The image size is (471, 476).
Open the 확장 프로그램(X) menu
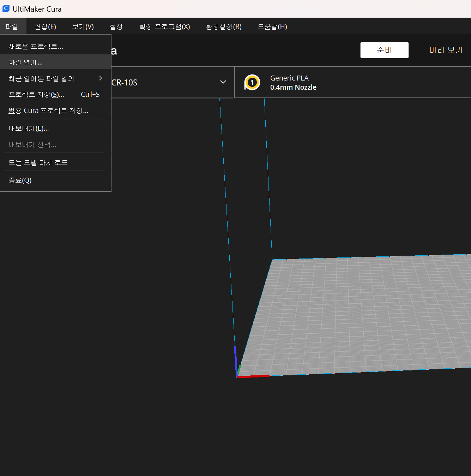[164, 26]
